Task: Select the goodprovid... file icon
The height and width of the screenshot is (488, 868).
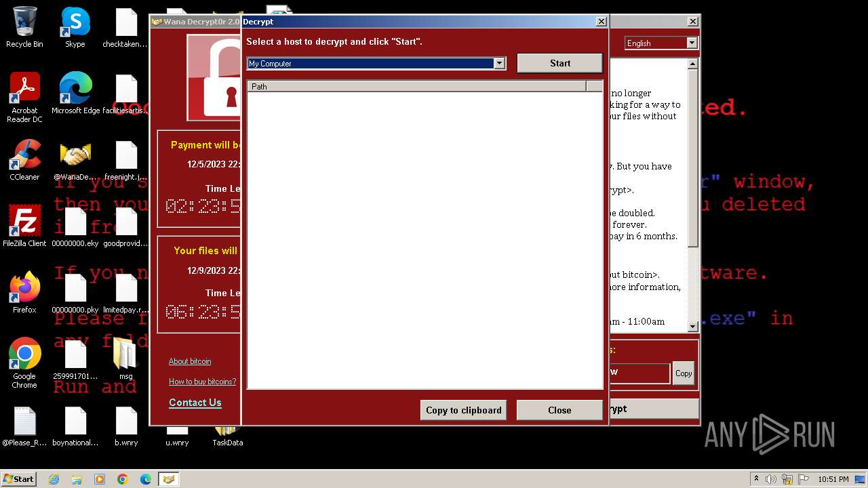Action: 125,226
